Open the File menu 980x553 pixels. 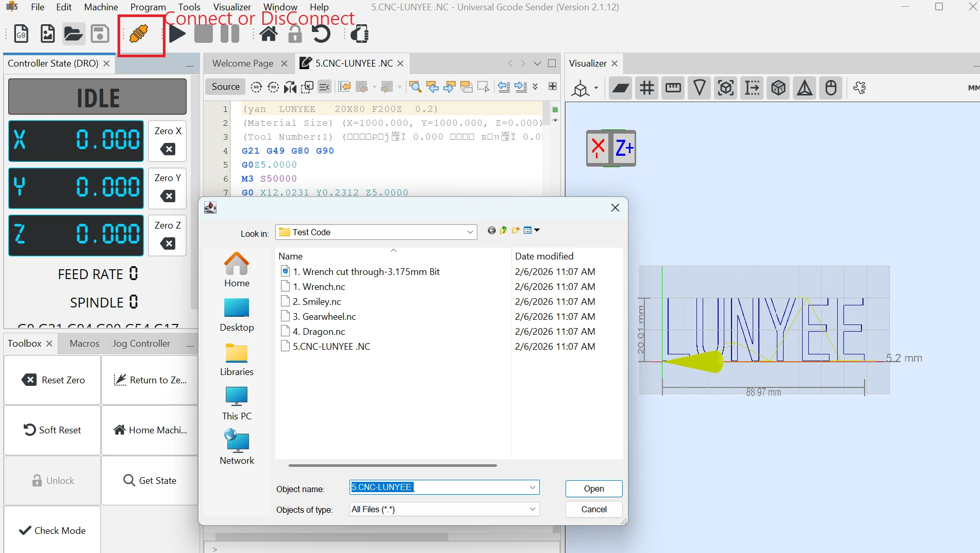point(38,7)
